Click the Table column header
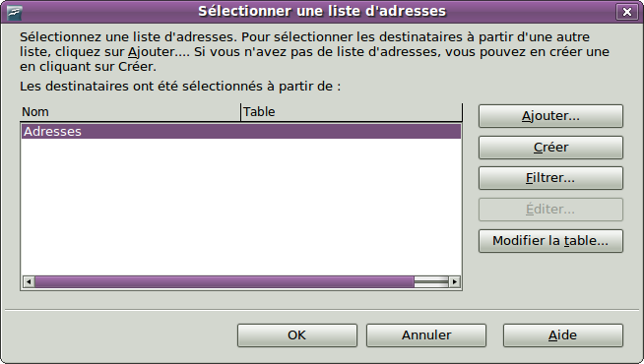The image size is (644, 364). coord(352,112)
